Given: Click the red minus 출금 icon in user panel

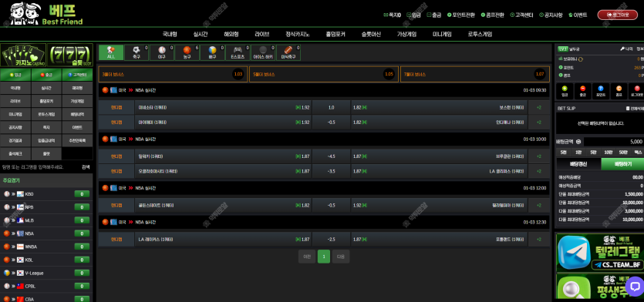Looking at the screenshot, I should (583, 91).
